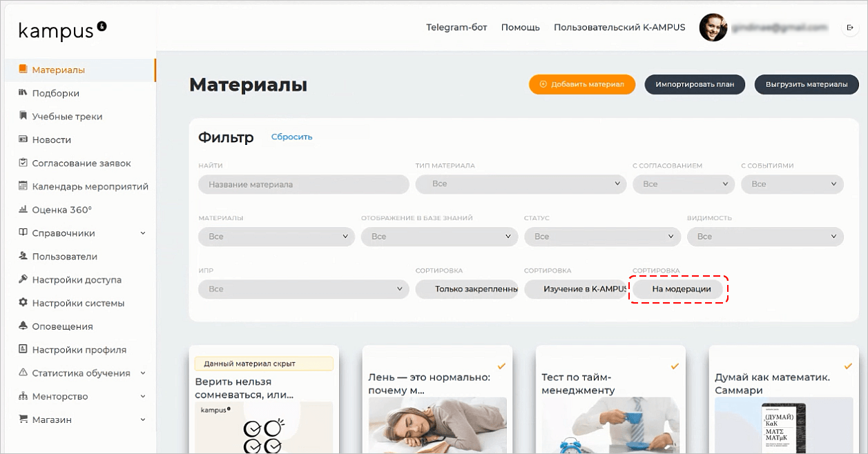The height and width of the screenshot is (454, 868).
Task: Click the Название материала search field
Action: 303,184
